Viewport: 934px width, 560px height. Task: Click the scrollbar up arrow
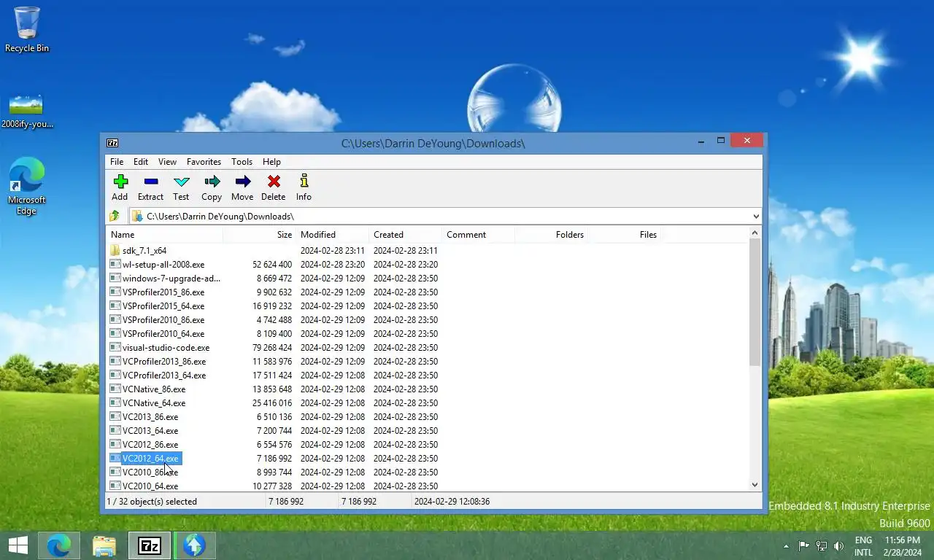point(754,233)
